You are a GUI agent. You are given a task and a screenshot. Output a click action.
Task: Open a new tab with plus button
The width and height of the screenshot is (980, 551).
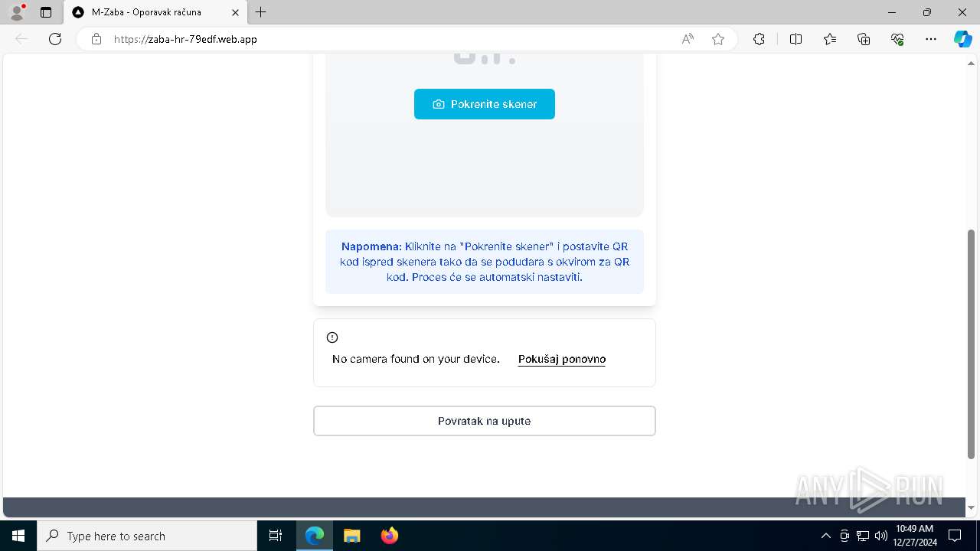tap(260, 12)
